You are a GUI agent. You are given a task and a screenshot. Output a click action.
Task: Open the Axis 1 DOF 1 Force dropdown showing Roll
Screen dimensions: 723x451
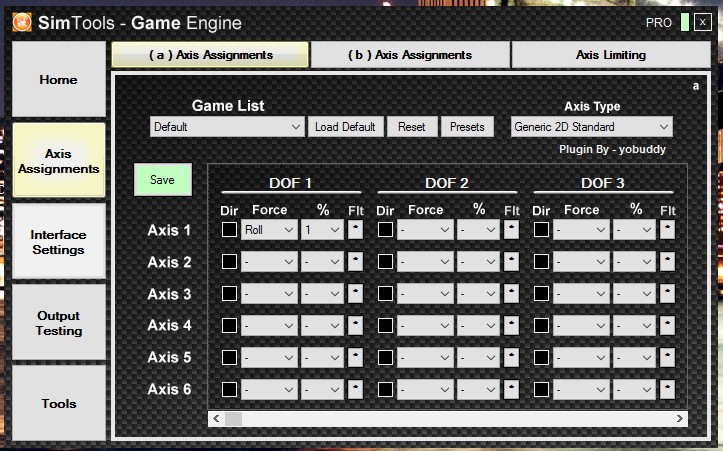point(269,230)
